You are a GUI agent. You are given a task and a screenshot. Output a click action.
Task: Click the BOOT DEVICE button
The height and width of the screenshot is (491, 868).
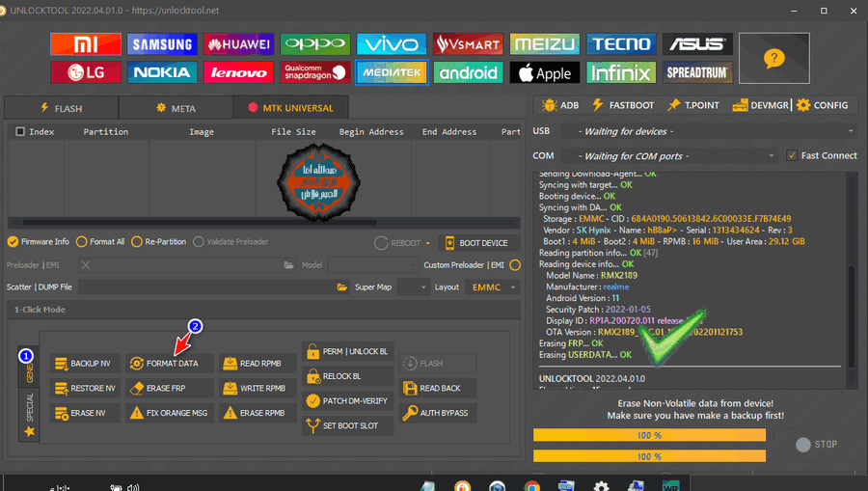click(x=479, y=243)
